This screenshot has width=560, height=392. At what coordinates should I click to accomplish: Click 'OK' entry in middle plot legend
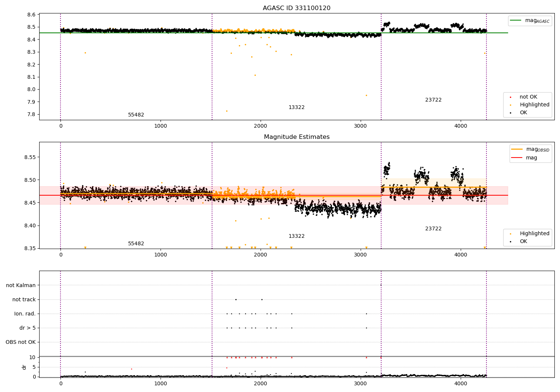pyautogui.click(x=519, y=242)
